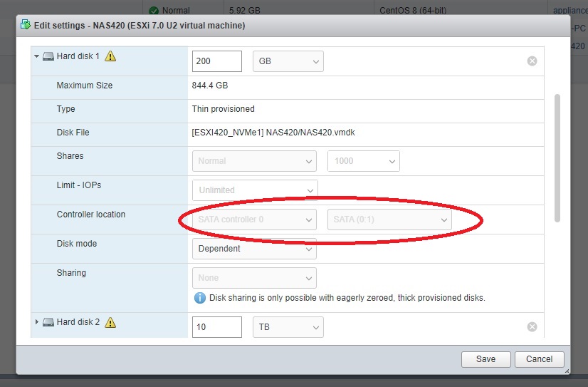
Task: Click the Cancel button
Action: [x=540, y=359]
